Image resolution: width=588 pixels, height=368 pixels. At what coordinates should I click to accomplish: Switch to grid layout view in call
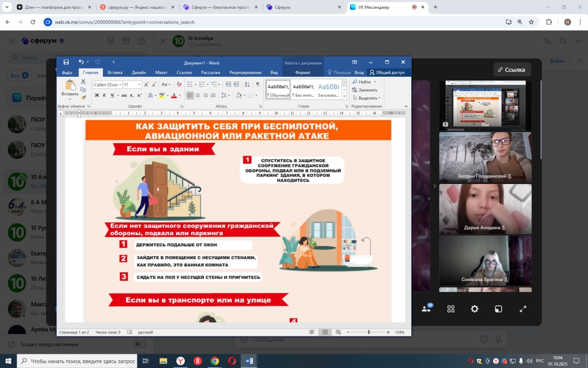[451, 309]
